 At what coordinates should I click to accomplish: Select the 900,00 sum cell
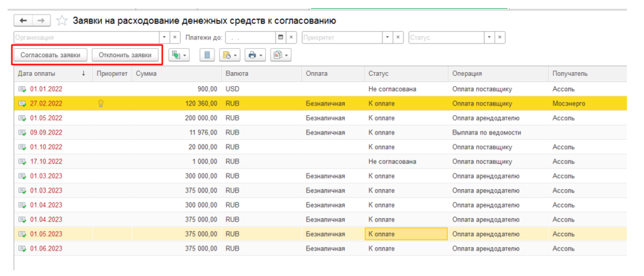(x=177, y=89)
